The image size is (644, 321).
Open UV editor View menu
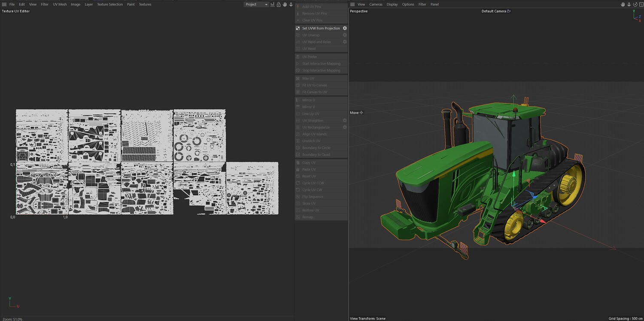click(33, 4)
